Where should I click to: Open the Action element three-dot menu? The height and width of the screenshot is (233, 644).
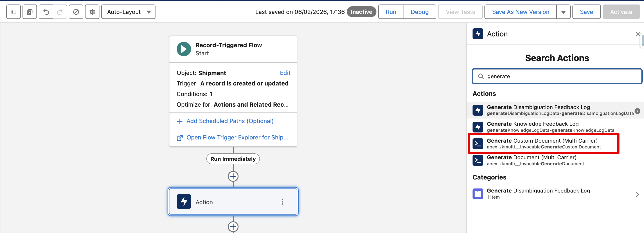282,202
